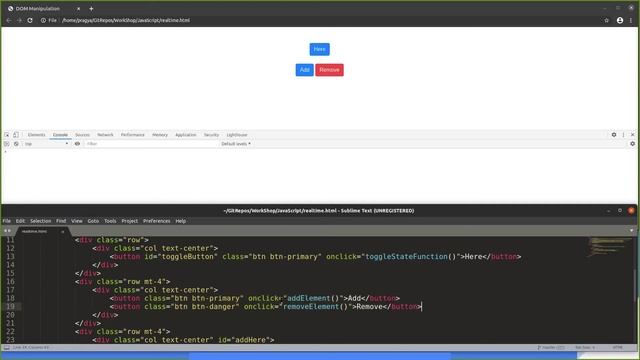Click the red Remove button
The image size is (640, 360).
tap(329, 70)
